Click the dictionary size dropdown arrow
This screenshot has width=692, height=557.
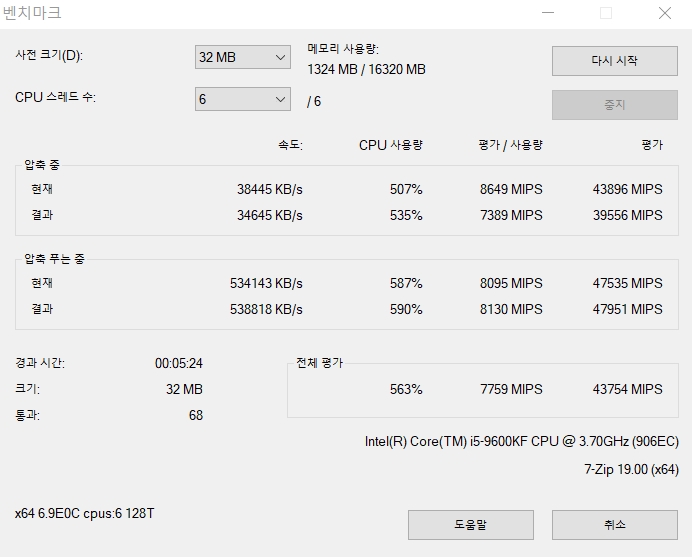coord(280,57)
